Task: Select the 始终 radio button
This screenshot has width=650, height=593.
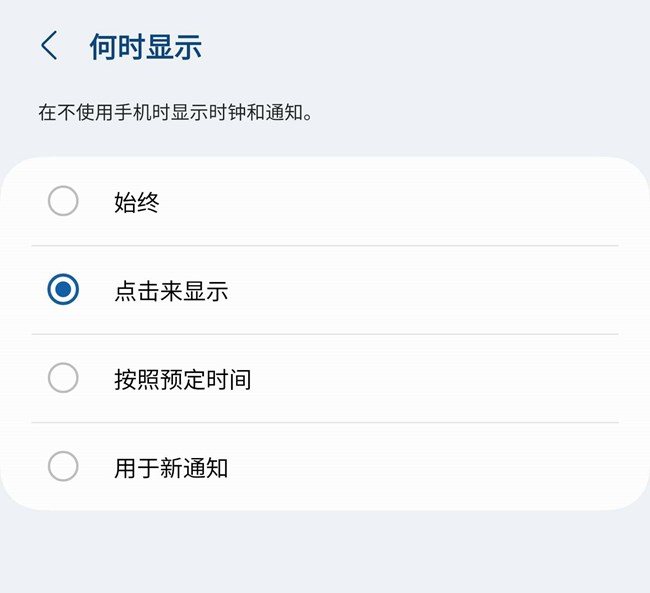Action: (63, 202)
